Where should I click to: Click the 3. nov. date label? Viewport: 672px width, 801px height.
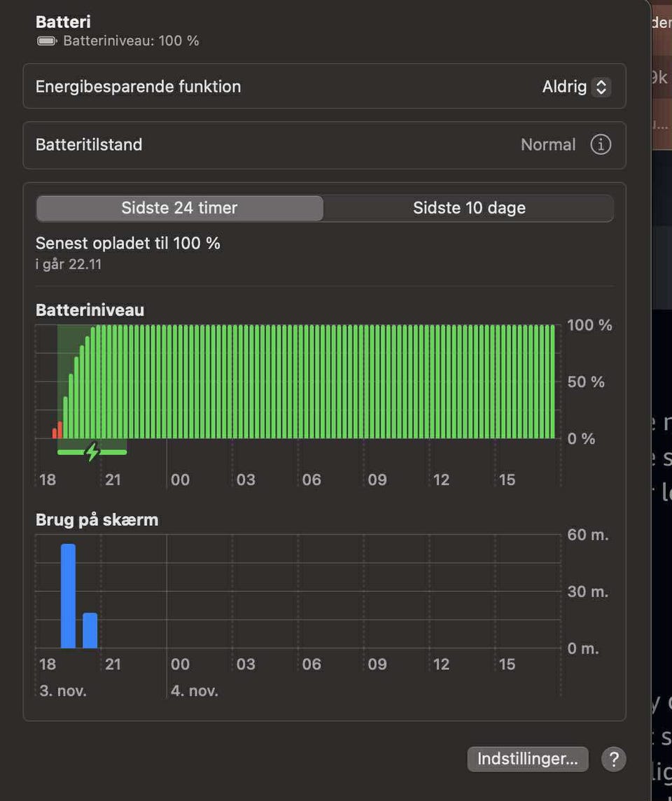(63, 690)
